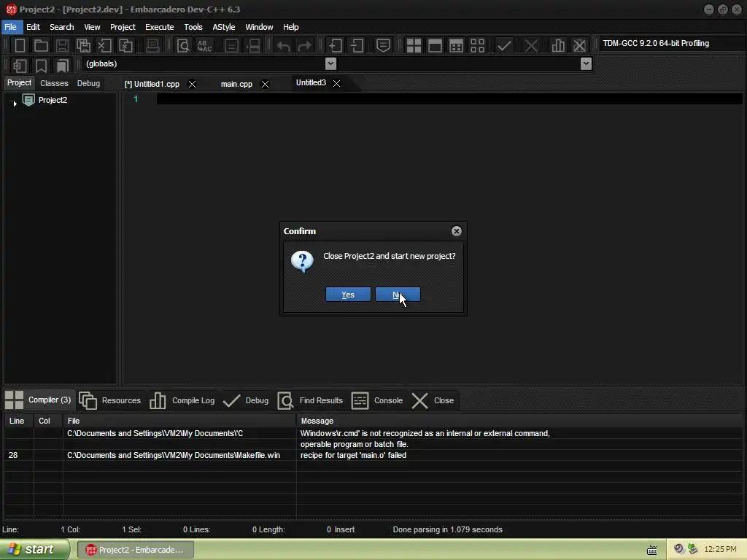
Task: Click the Save floppy disk icon
Action: tap(62, 46)
